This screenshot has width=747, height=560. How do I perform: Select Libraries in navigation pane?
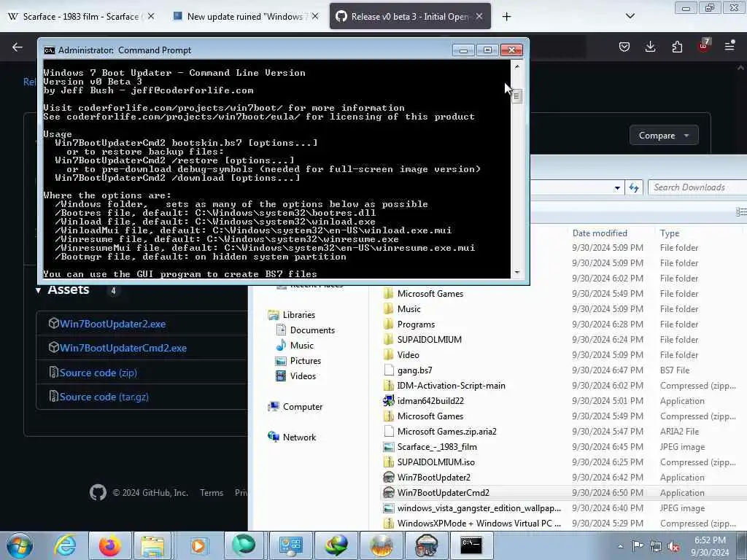click(x=298, y=315)
